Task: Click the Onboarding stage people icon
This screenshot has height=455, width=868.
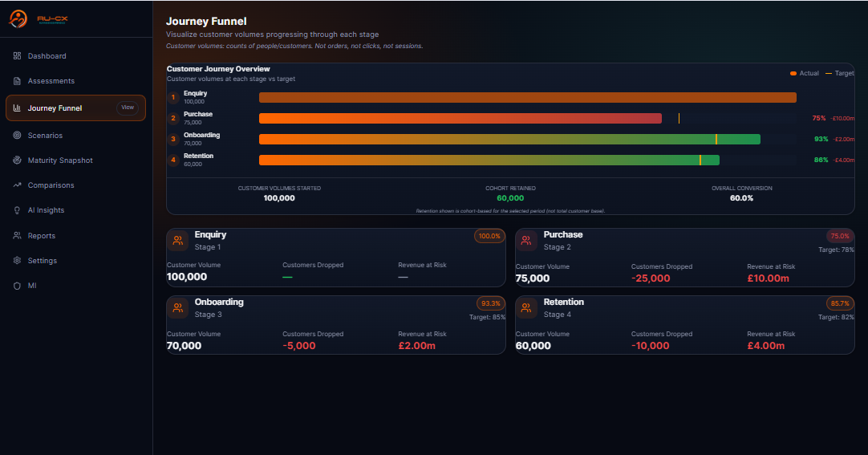Action: 177,307
